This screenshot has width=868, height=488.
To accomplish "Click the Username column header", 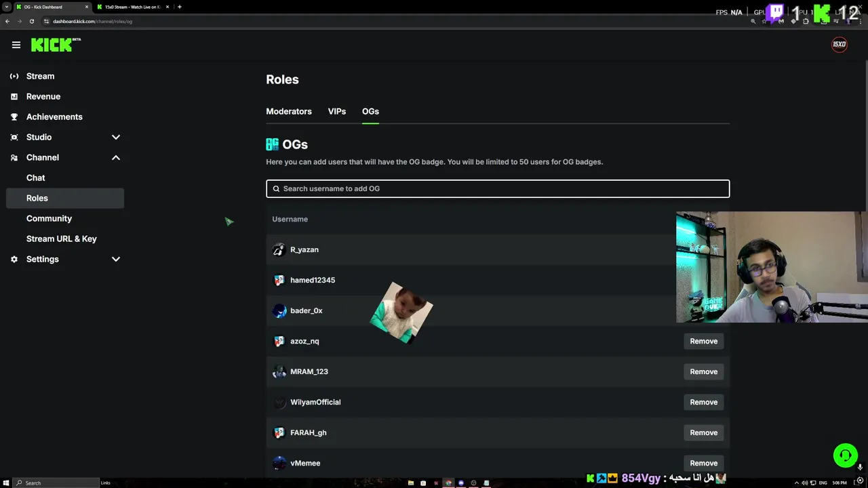I will point(290,219).
